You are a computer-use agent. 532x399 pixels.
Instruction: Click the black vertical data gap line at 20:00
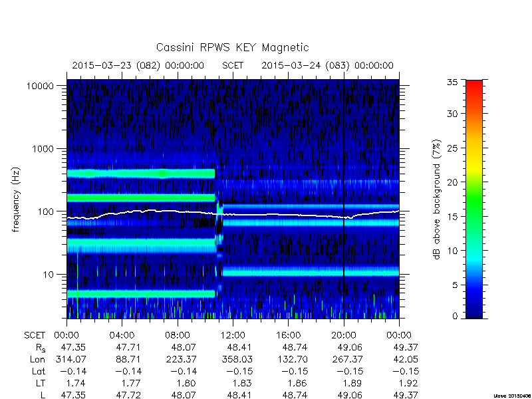344,199
